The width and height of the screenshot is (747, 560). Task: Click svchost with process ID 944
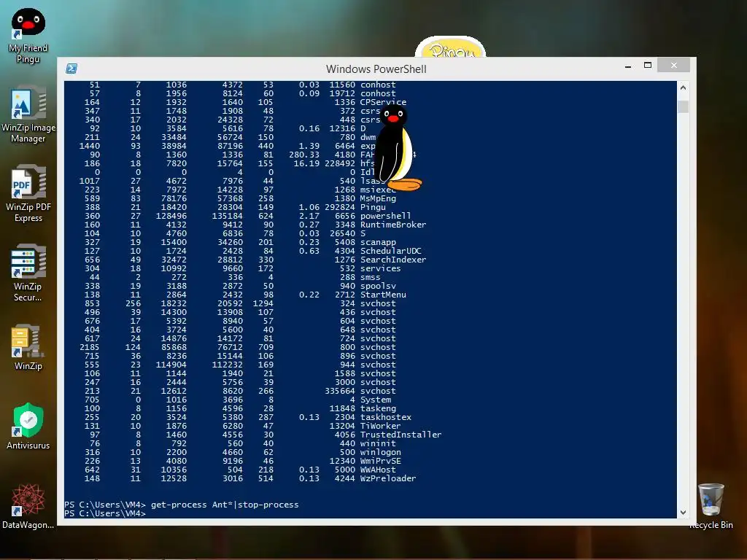pyautogui.click(x=378, y=365)
